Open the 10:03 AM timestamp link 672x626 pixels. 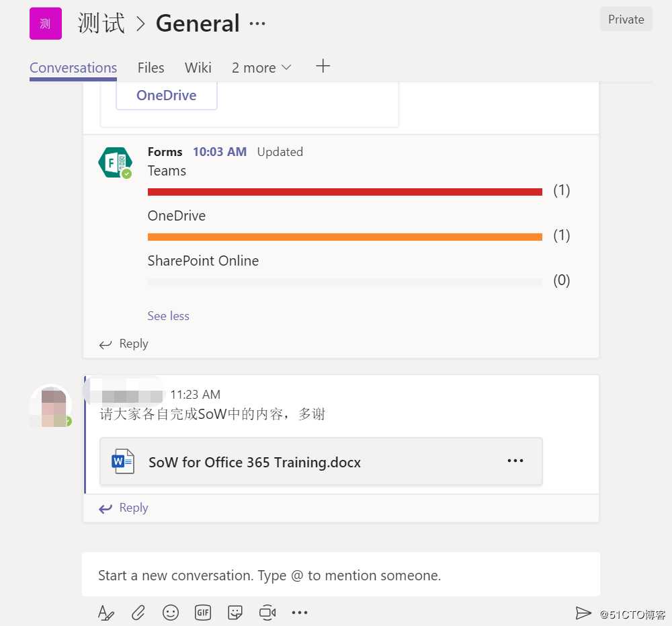[220, 152]
